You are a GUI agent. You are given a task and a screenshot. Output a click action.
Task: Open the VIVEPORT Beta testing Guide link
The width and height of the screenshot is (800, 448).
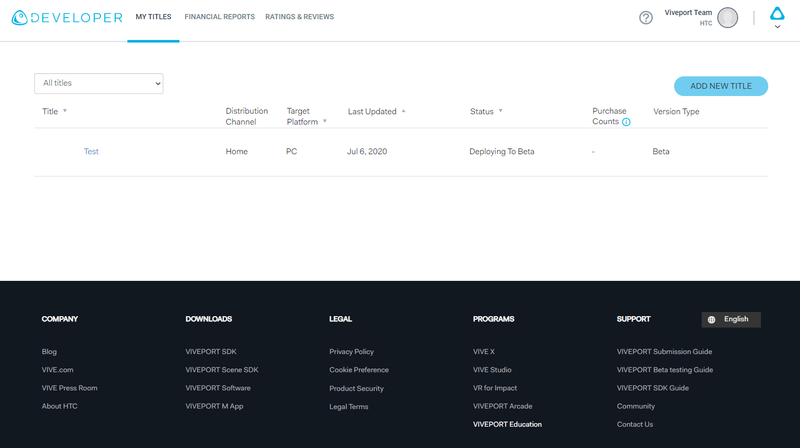pyautogui.click(x=665, y=370)
